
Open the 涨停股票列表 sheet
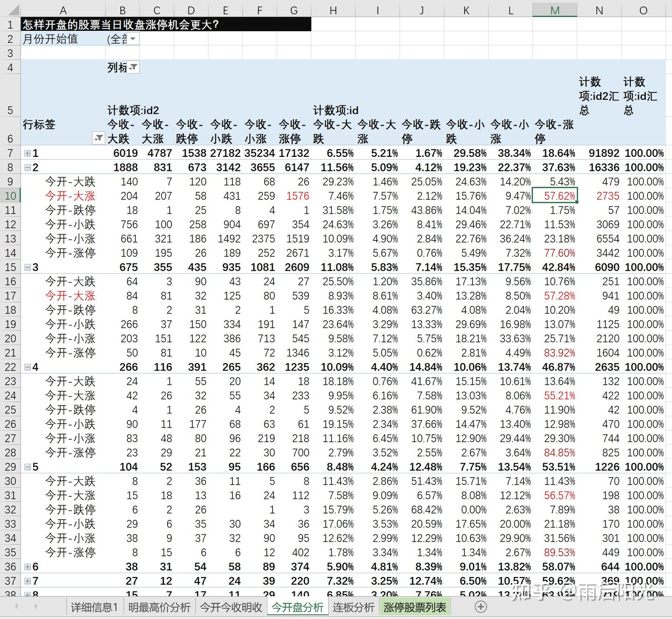tap(414, 607)
